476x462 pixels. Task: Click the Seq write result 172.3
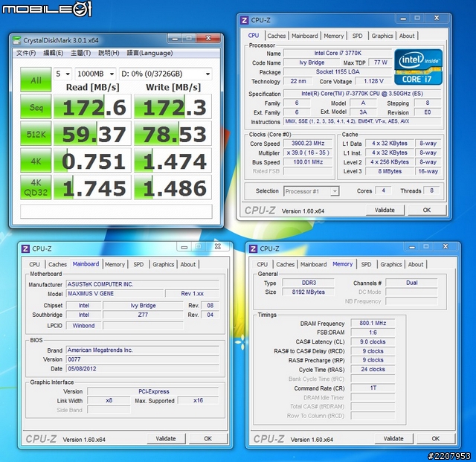point(173,106)
